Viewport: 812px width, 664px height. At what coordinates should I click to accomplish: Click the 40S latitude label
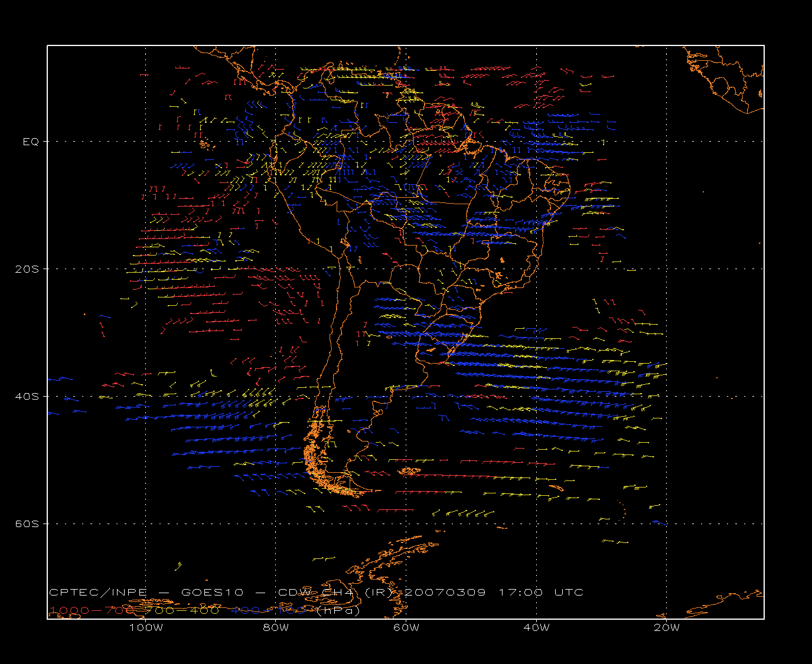(27, 396)
